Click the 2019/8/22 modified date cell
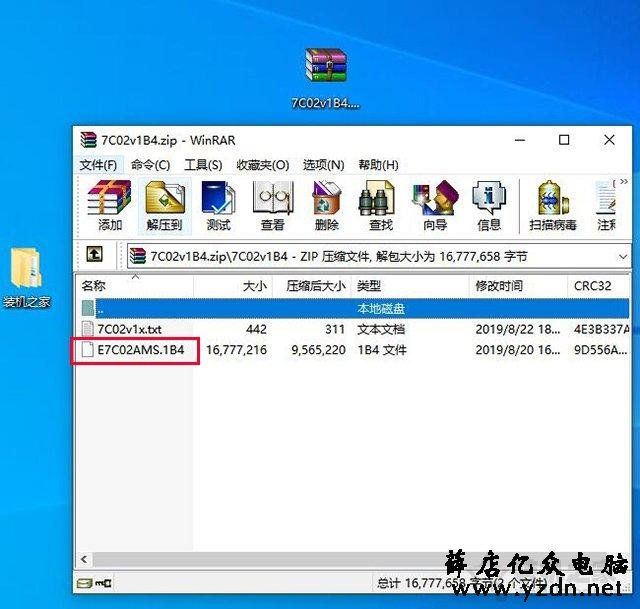Viewport: 640px width, 609px height. click(x=518, y=329)
